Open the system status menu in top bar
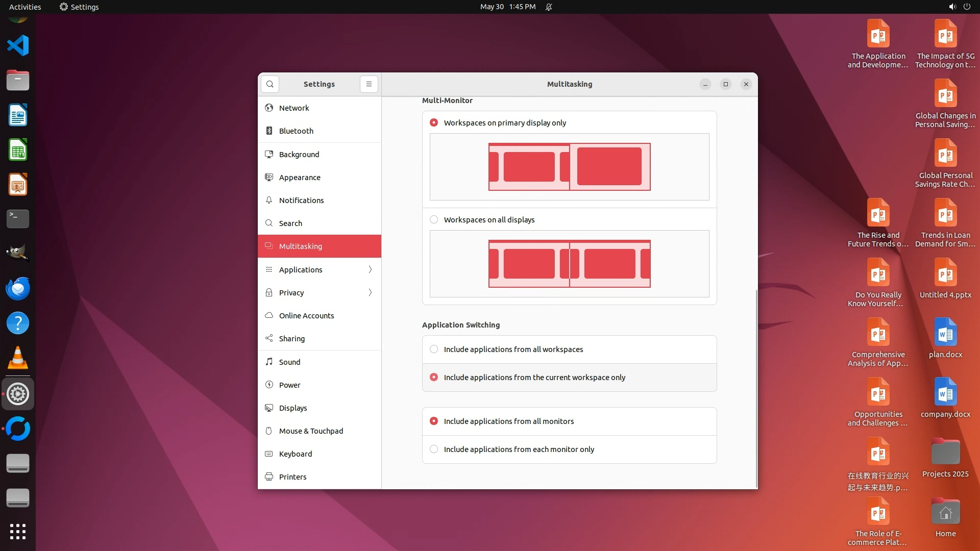980x551 pixels. click(x=959, y=7)
